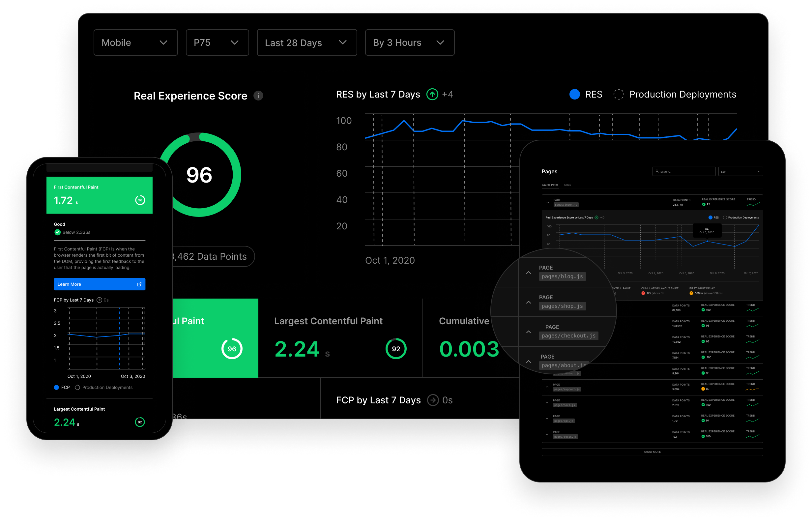Click the orange warning icon beside score 80

tap(703, 389)
